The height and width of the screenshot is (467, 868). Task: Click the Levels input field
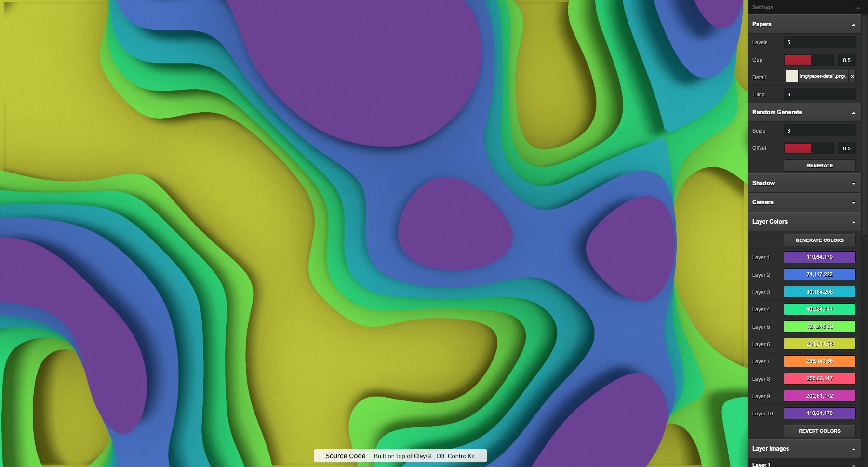click(x=819, y=42)
